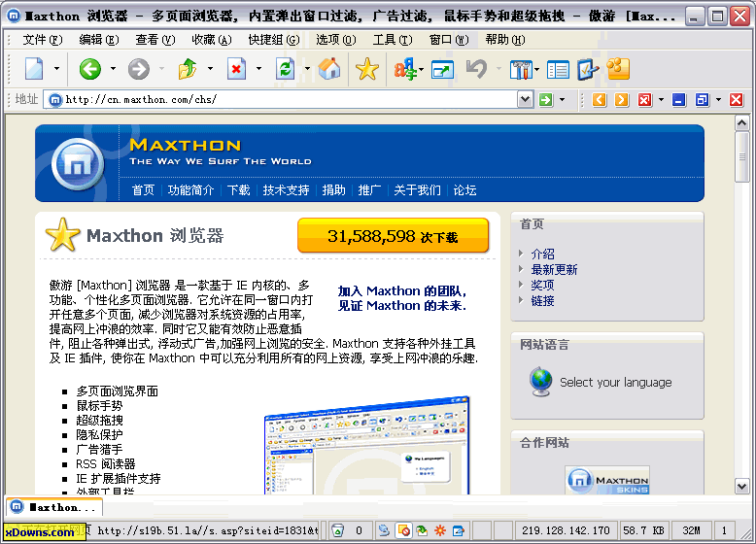Click the green Go arrow button
This screenshot has height=544, width=756.
click(546, 100)
